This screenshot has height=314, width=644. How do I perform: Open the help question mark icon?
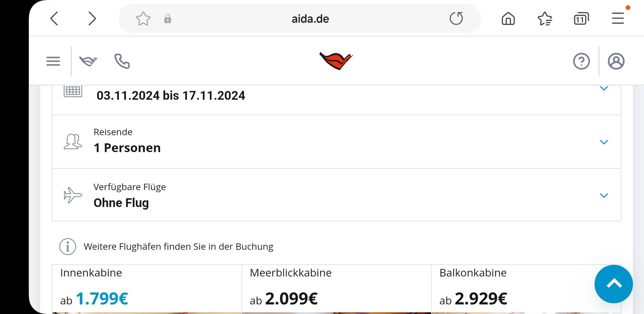tap(581, 61)
